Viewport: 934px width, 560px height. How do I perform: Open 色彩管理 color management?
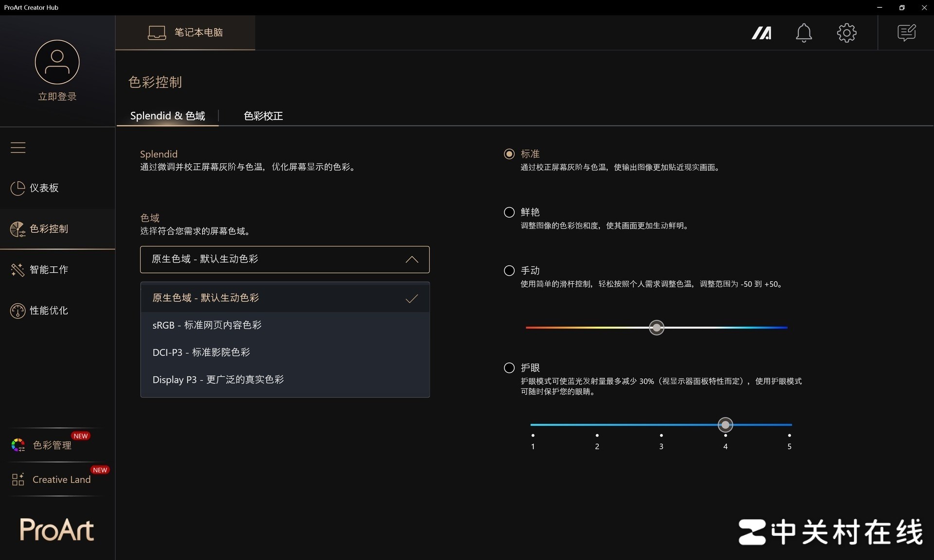click(x=52, y=445)
